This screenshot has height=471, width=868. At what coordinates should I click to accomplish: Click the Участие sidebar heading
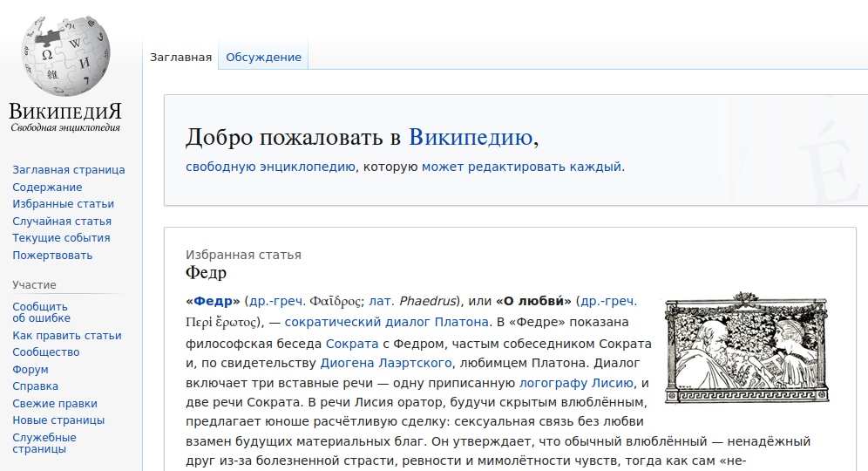(34, 285)
